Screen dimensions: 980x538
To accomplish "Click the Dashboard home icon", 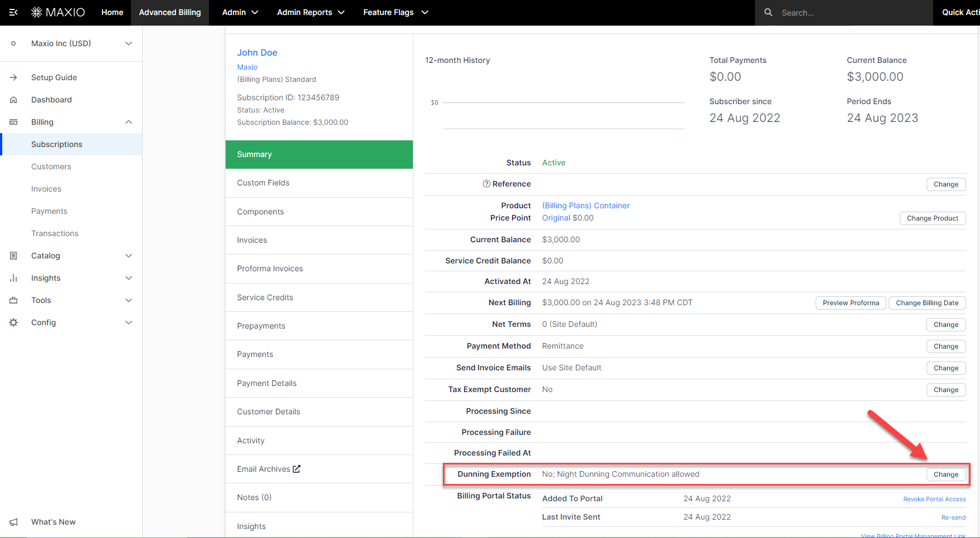I will pos(13,100).
